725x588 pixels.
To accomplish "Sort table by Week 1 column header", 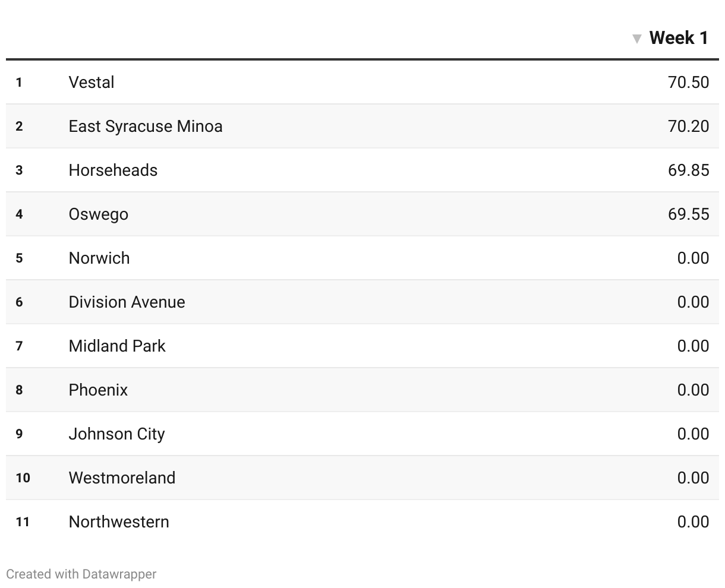I will 678,38.
